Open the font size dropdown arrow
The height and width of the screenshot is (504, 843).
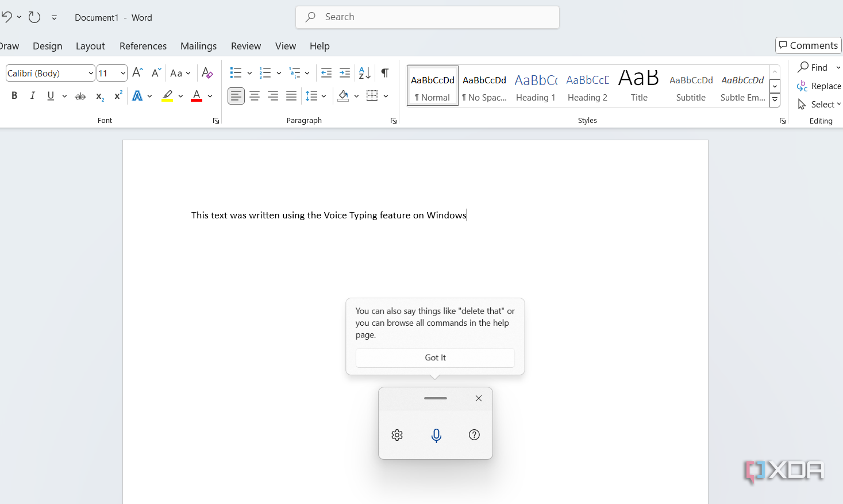tap(123, 74)
